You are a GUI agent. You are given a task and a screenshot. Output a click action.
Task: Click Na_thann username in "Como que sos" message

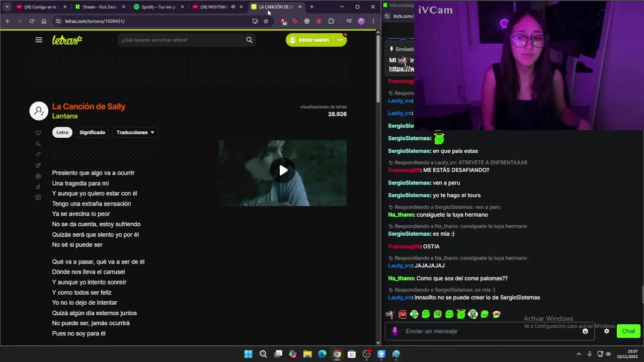tap(401, 279)
